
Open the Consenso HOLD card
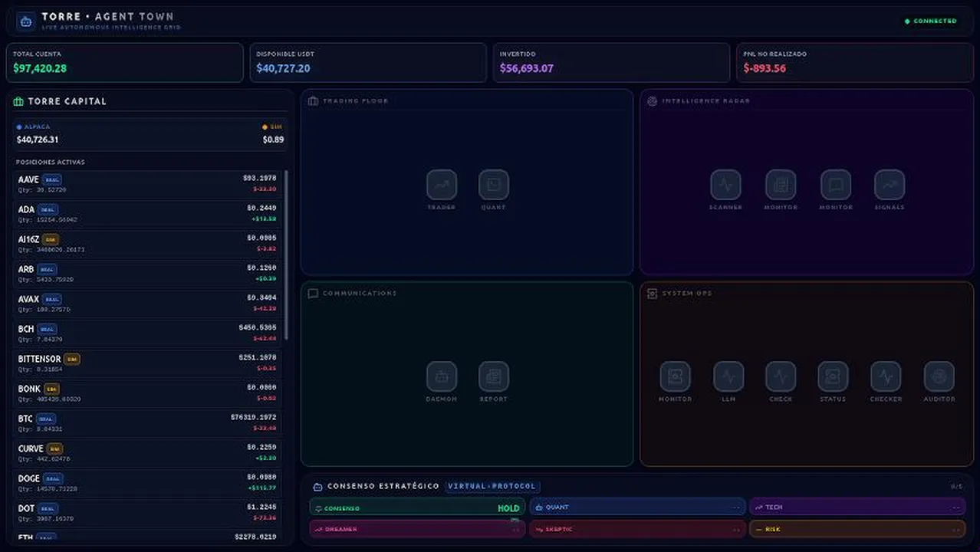point(418,508)
